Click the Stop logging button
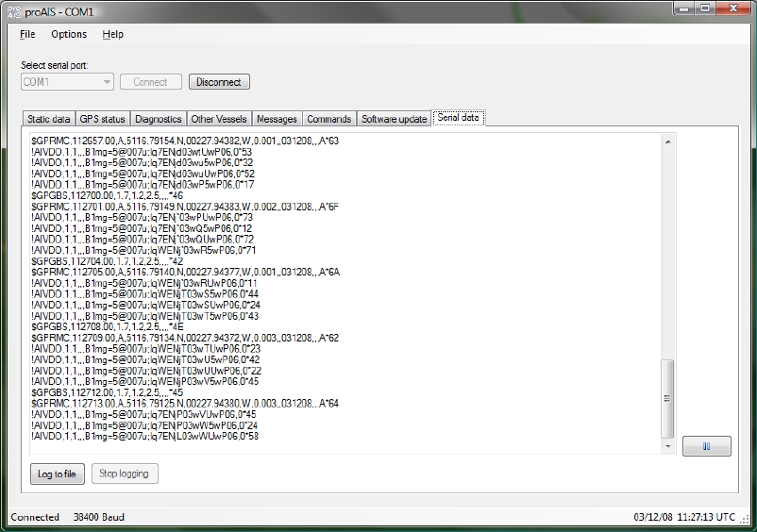This screenshot has width=757, height=532. [x=124, y=474]
